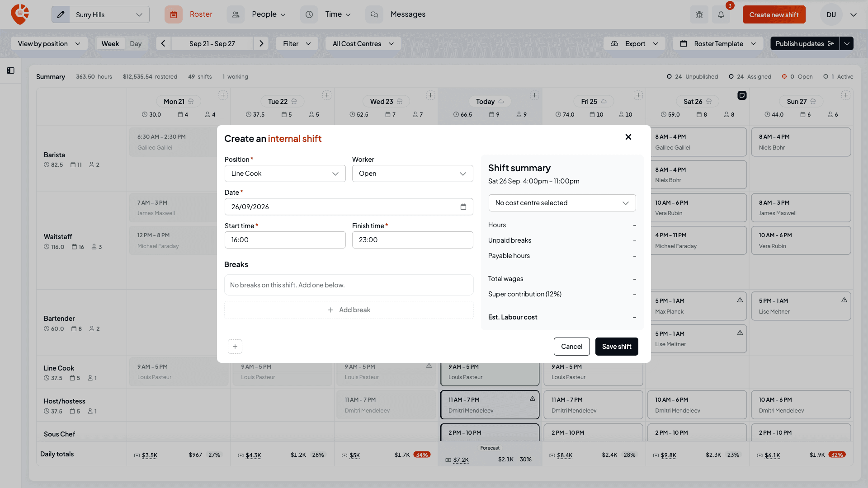Open the Messages tab
This screenshot has width=868, height=488.
pyautogui.click(x=396, y=14)
